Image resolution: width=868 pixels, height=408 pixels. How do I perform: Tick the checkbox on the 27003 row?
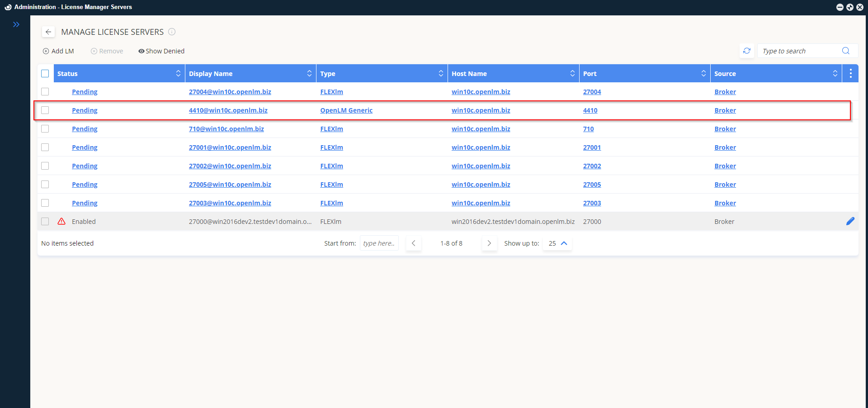[x=45, y=203]
